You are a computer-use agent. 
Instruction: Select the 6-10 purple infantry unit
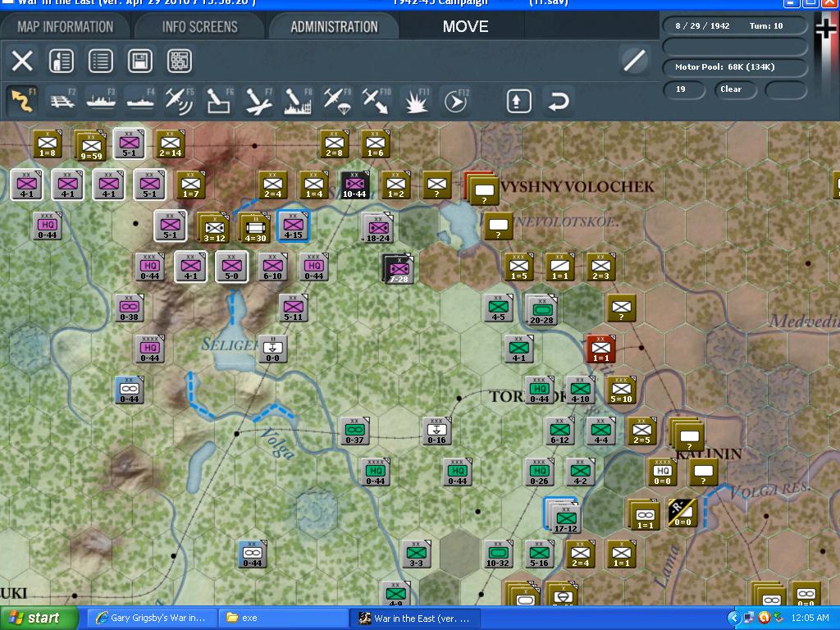(x=272, y=267)
